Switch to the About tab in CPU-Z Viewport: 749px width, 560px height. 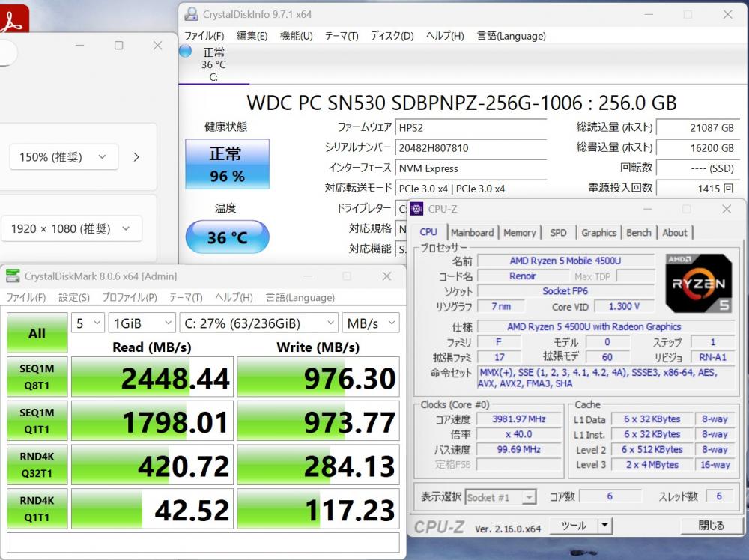[x=675, y=233]
